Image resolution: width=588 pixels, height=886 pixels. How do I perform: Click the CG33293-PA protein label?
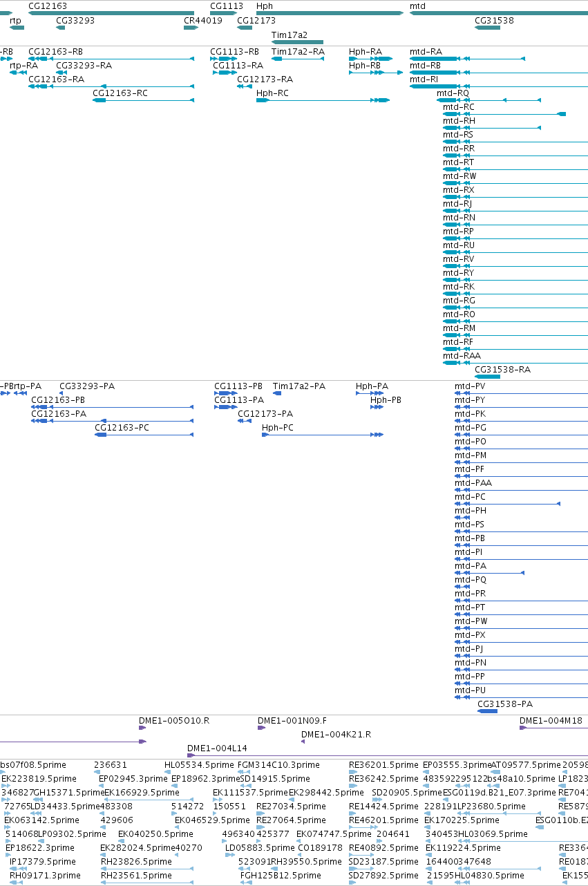point(87,386)
